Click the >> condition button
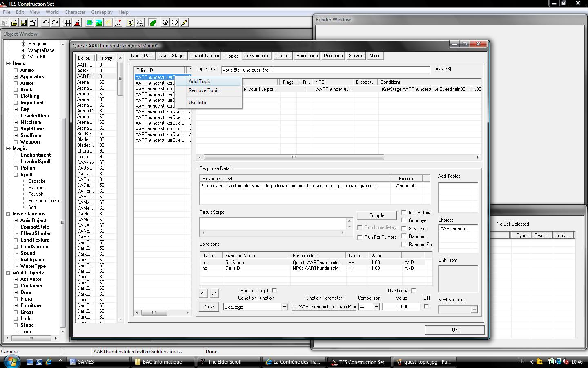This screenshot has width=588, height=368. [x=214, y=293]
